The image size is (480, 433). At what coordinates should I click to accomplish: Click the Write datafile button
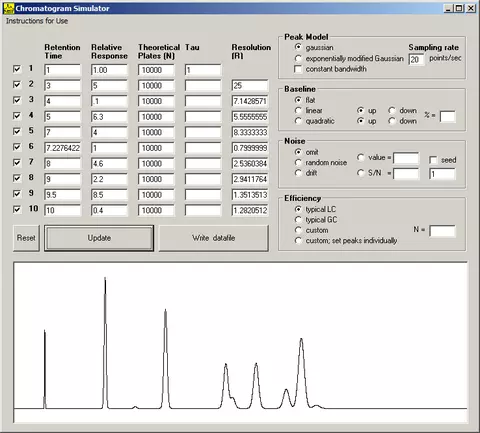tap(213, 238)
